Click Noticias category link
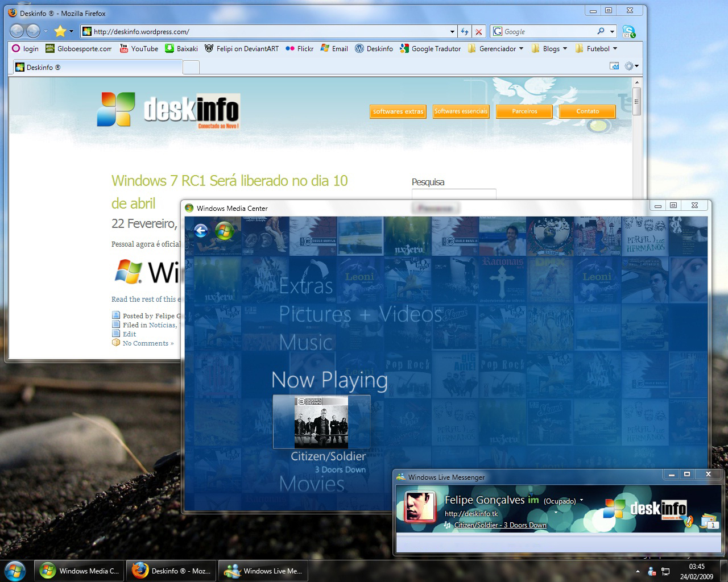 (x=162, y=325)
